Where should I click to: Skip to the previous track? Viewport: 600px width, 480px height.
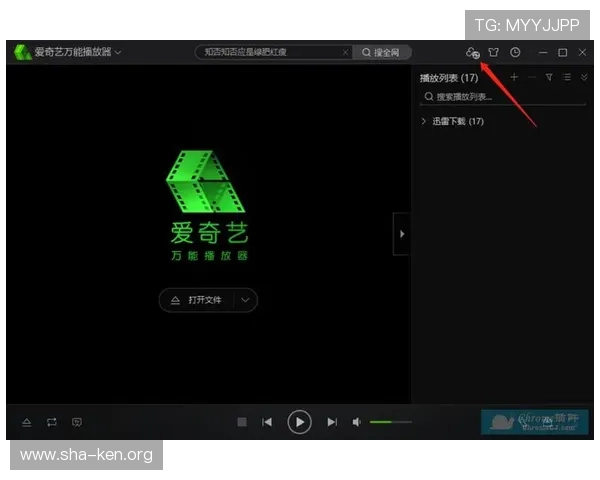coord(267,422)
